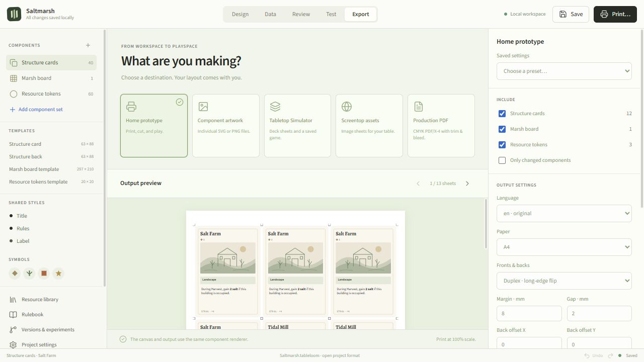644x362 pixels.
Task: Click the Print… button
Action: (615, 14)
